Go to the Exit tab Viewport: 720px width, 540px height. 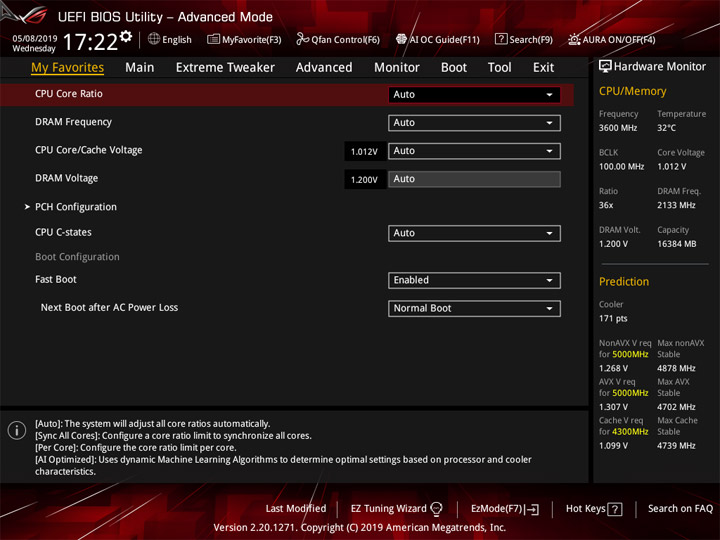pos(543,68)
